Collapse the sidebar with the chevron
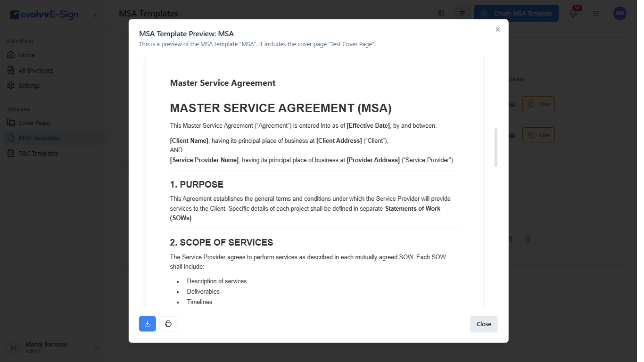 [x=95, y=15]
